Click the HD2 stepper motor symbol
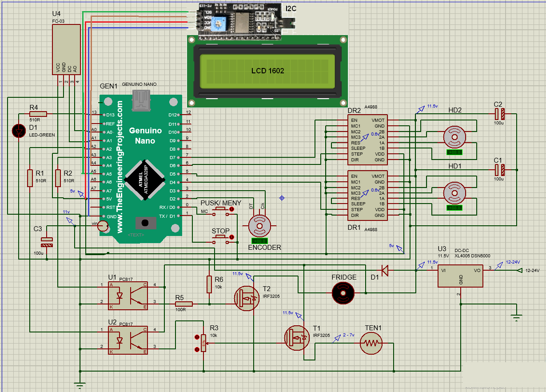Screen dimensions: 546x392 [454, 137]
